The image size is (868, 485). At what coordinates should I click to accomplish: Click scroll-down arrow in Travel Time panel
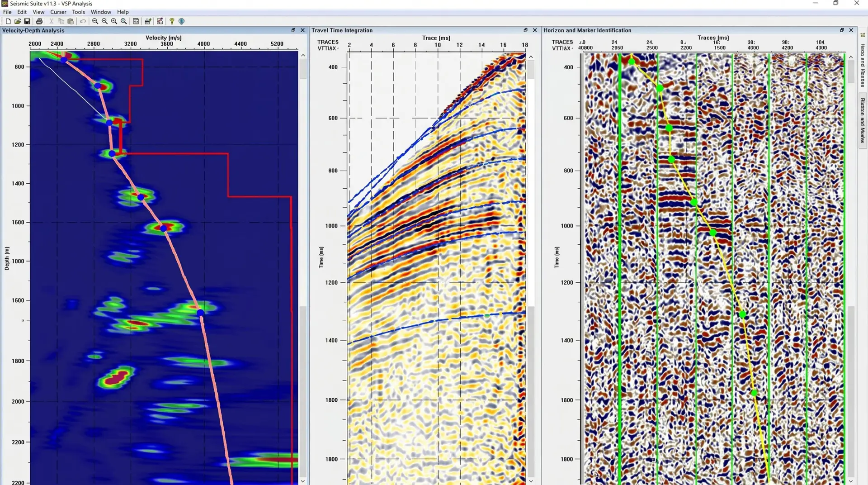pos(531,481)
